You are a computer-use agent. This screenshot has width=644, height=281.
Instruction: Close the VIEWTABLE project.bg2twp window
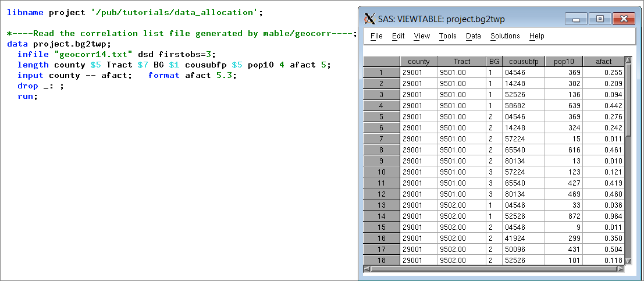(x=623, y=19)
